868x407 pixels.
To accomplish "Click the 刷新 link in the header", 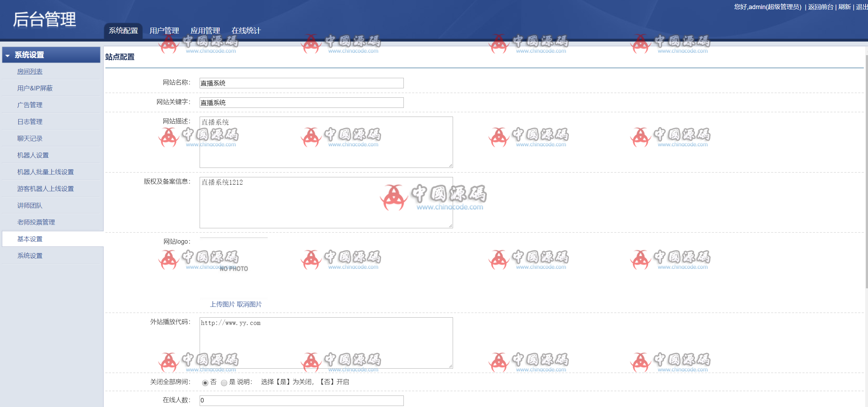I will click(844, 7).
